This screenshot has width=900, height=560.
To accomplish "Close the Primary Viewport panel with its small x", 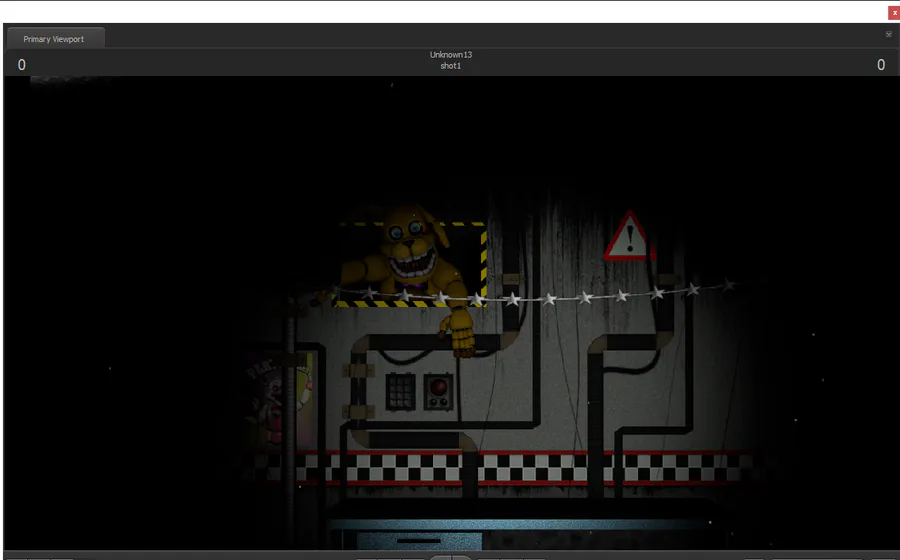I will pos(889,34).
